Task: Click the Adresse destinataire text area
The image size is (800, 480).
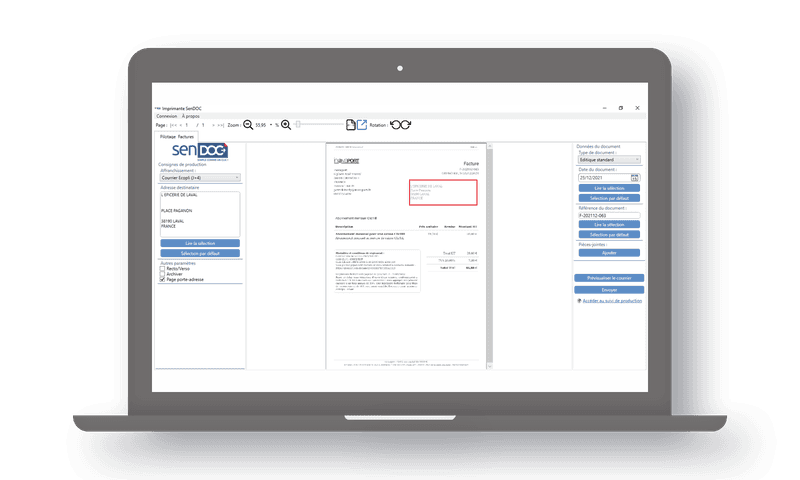Action: click(x=200, y=214)
